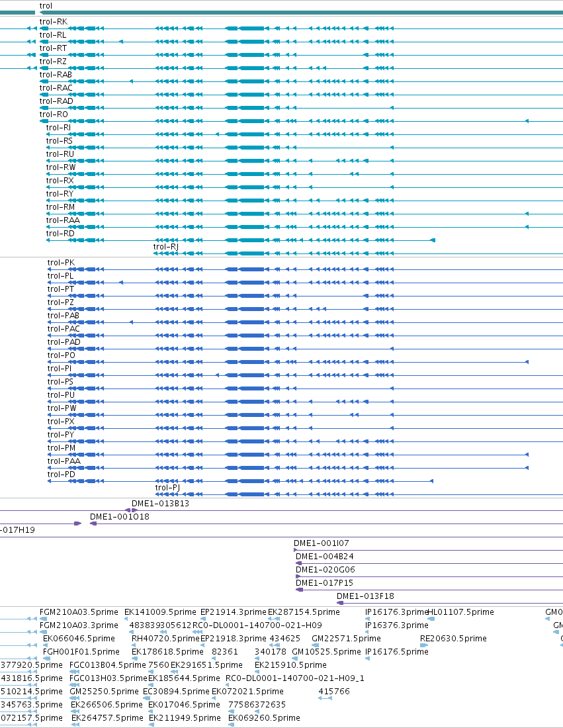Select protein label trol-PT
The width and height of the screenshot is (563, 728).
click(x=61, y=289)
